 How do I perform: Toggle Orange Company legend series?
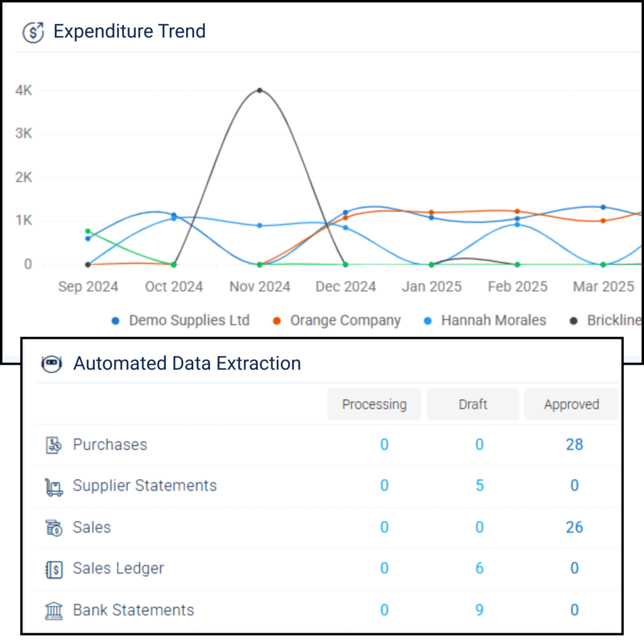coord(337,321)
